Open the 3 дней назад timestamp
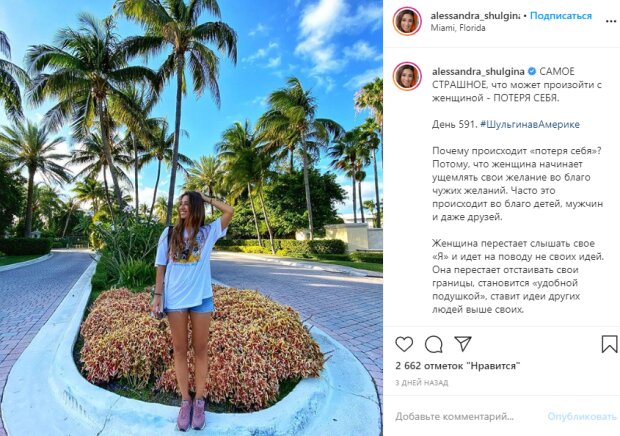The height and width of the screenshot is (436, 620). pos(422,383)
